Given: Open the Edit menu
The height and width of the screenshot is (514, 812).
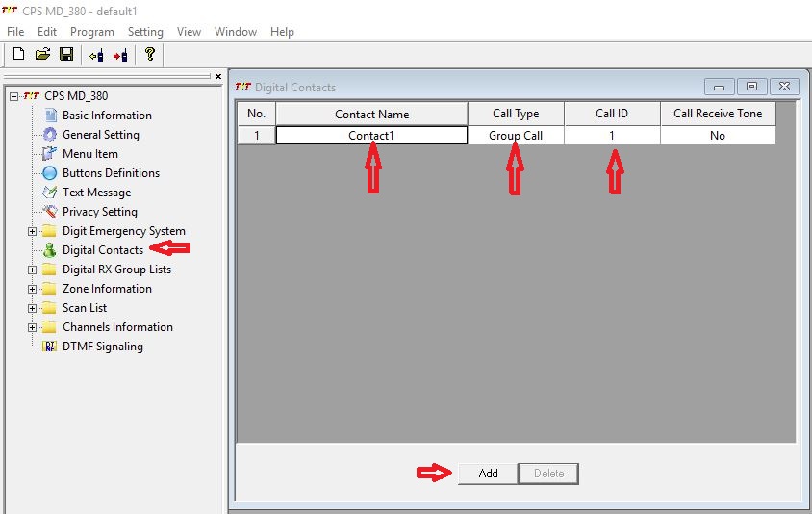Looking at the screenshot, I should [47, 32].
